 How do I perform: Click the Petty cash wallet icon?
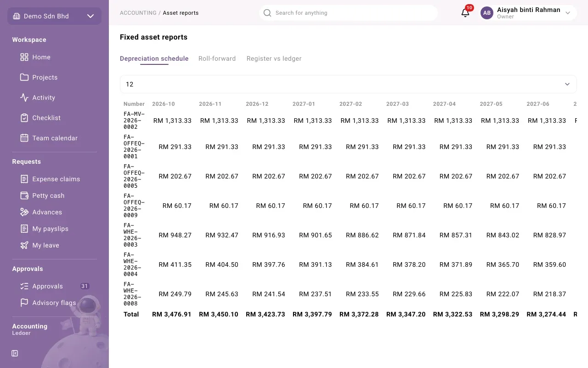pos(24,195)
